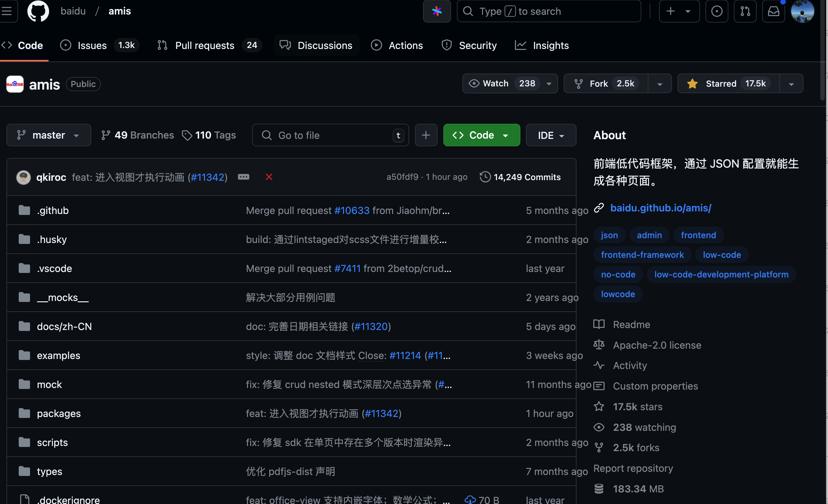Expand the Fork options dropdown arrow

coord(660,83)
